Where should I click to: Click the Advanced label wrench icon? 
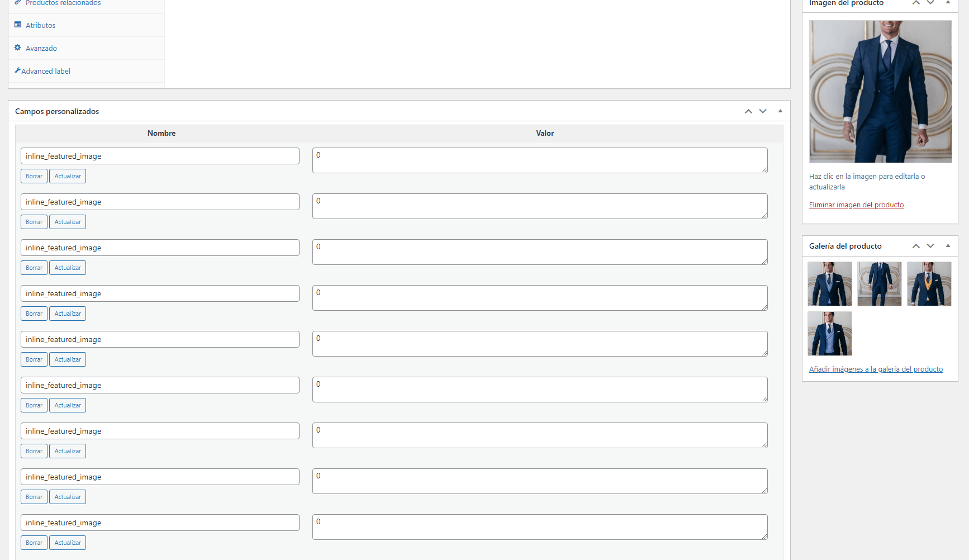[18, 70]
